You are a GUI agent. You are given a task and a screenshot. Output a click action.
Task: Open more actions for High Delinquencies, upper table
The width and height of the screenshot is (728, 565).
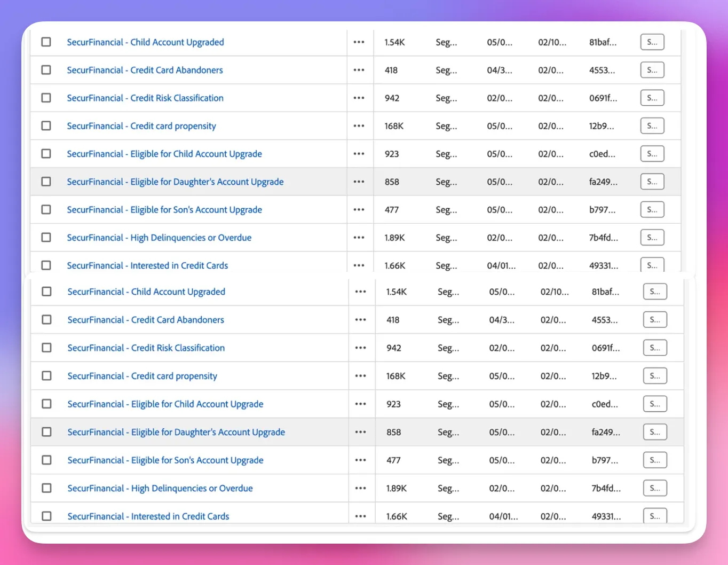tap(359, 238)
